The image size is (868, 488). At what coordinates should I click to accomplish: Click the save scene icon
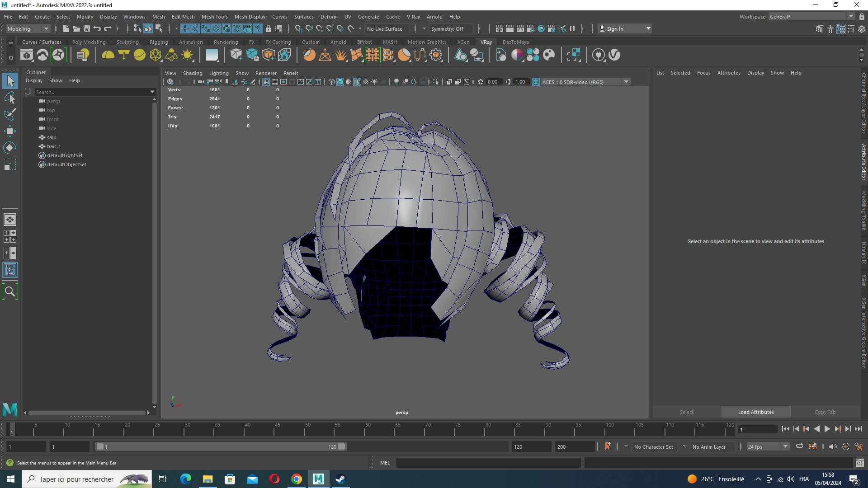pos(87,28)
